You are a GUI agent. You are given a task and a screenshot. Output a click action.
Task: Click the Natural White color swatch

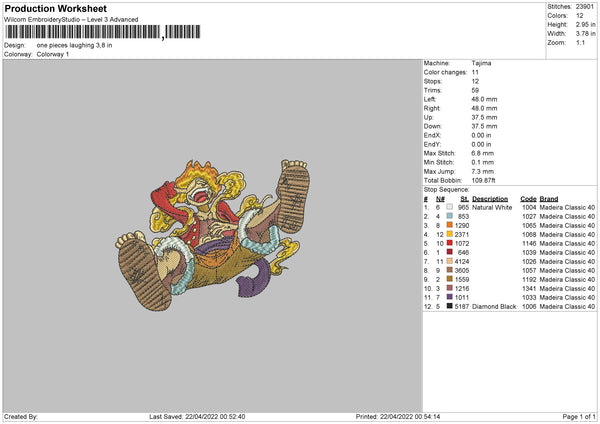coord(449,207)
